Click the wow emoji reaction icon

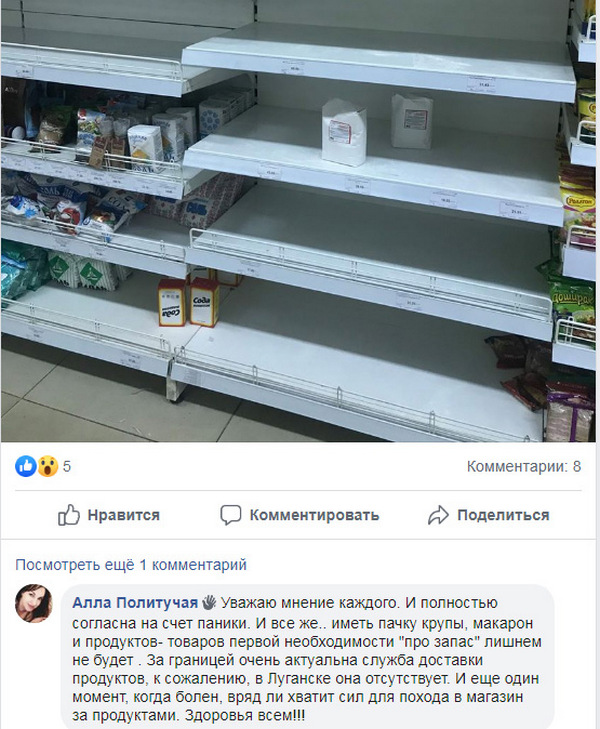[x=47, y=466]
